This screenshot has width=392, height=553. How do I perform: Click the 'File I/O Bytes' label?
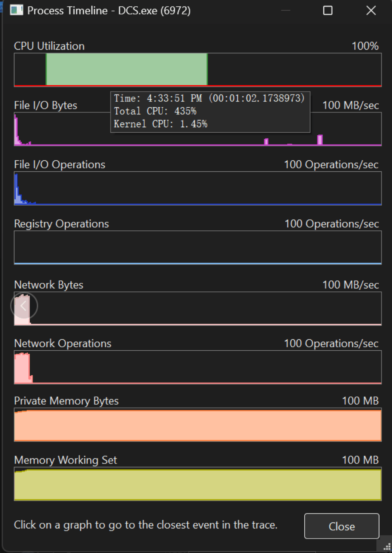click(x=45, y=105)
